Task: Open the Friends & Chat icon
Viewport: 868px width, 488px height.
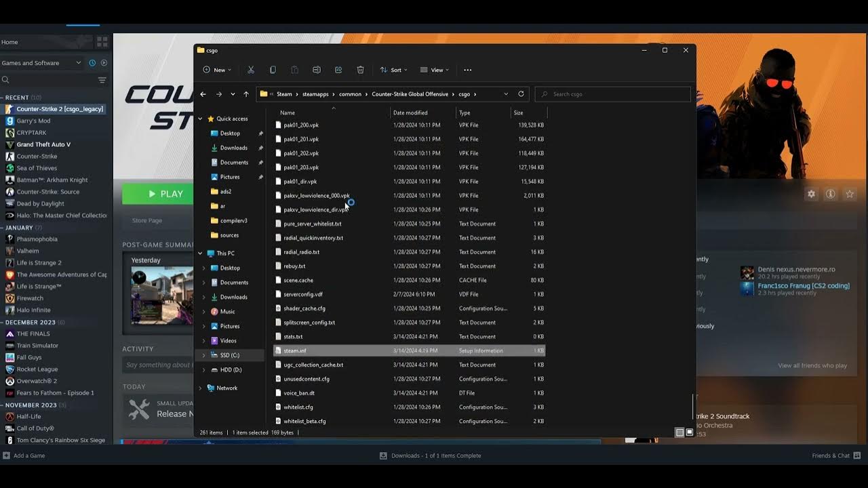Action: pos(858,455)
